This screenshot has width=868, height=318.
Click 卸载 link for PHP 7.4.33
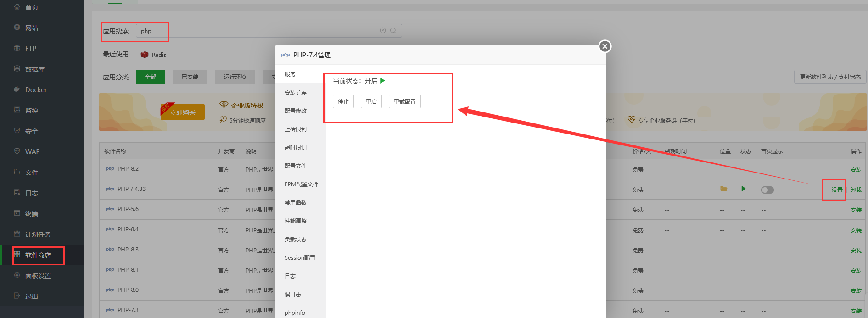pos(856,190)
